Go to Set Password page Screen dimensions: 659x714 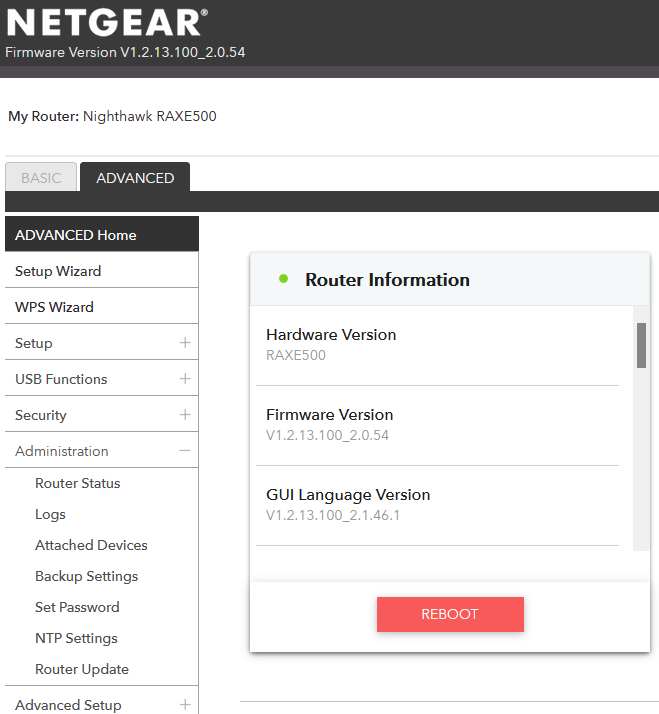tap(77, 607)
